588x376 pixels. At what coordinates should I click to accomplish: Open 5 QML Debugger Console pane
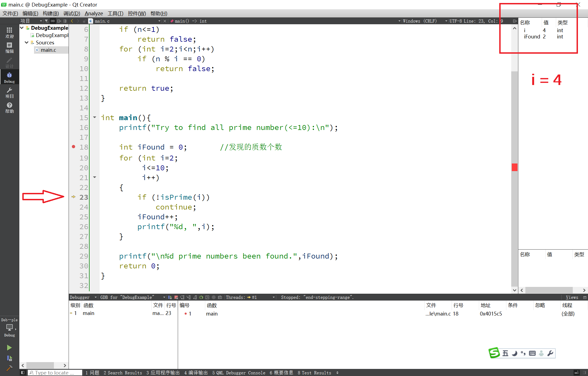point(239,373)
